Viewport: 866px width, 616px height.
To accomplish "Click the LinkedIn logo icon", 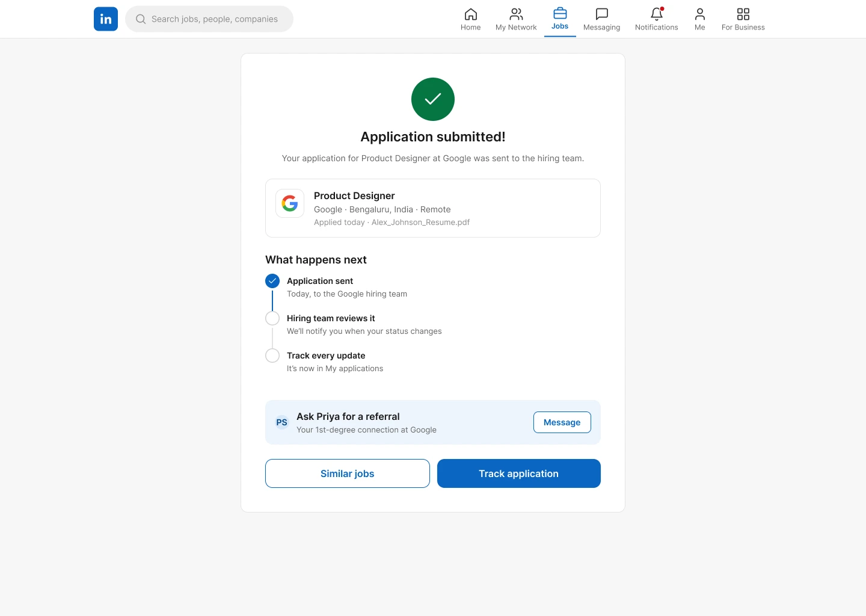I will coord(106,19).
